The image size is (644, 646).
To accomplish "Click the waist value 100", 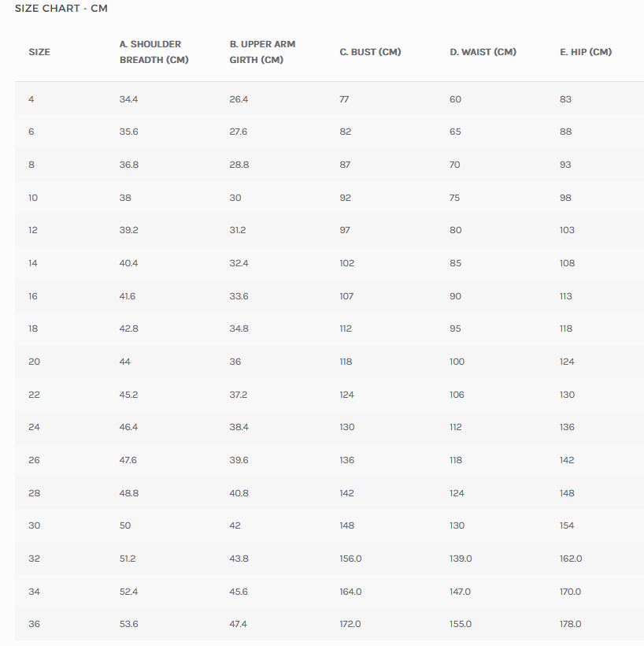I will (x=457, y=362).
